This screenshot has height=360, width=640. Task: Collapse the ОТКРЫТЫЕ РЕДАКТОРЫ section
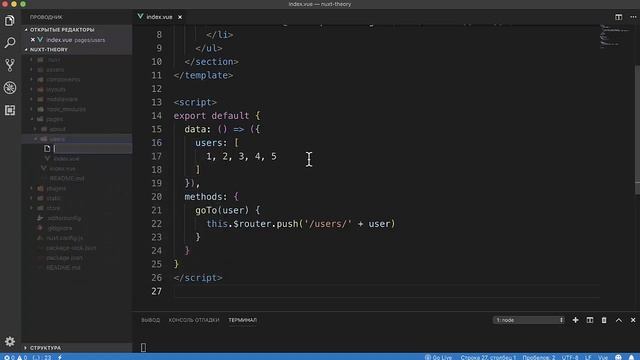[x=62, y=29]
